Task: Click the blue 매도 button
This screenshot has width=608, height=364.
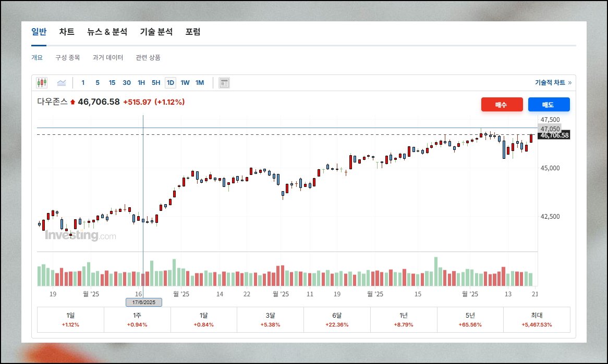Action: 549,105
